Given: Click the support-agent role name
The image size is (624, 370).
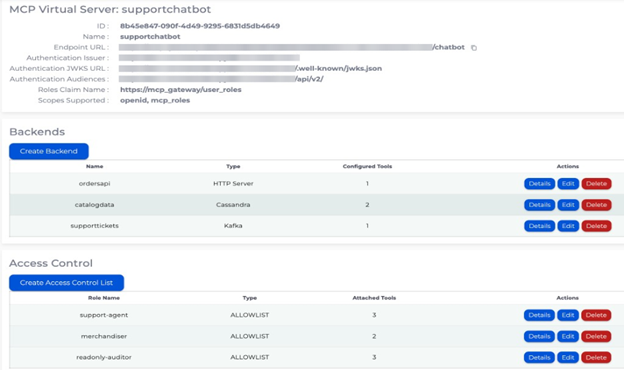Looking at the screenshot, I should (104, 315).
